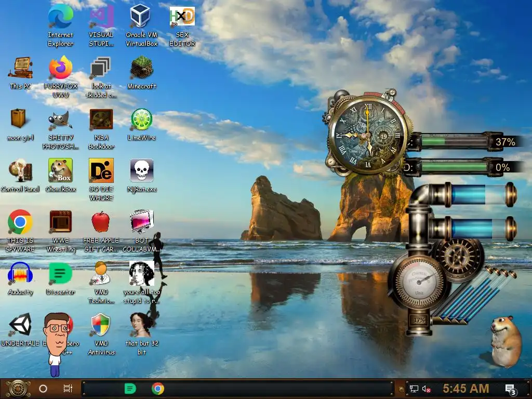Toggle the muted volume tray icon
The height and width of the screenshot is (399, 532).
click(x=427, y=389)
